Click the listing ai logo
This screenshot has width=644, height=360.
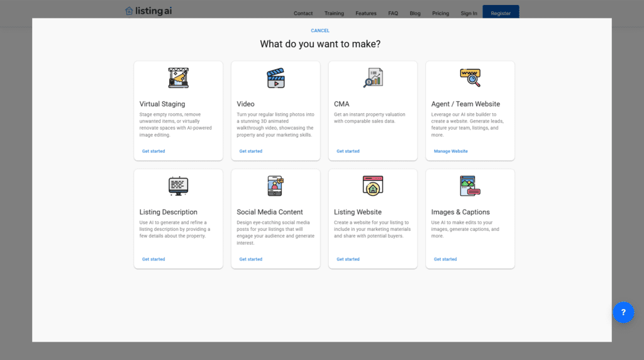(x=148, y=11)
